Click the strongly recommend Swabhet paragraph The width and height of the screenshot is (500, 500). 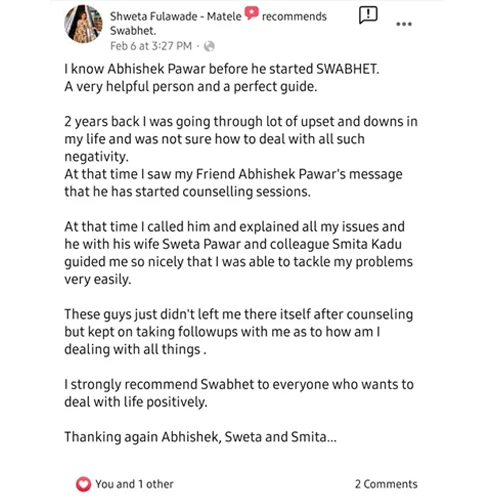239,393
